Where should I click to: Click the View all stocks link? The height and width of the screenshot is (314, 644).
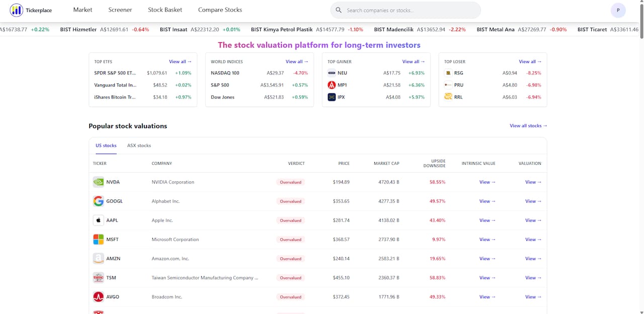(x=528, y=126)
